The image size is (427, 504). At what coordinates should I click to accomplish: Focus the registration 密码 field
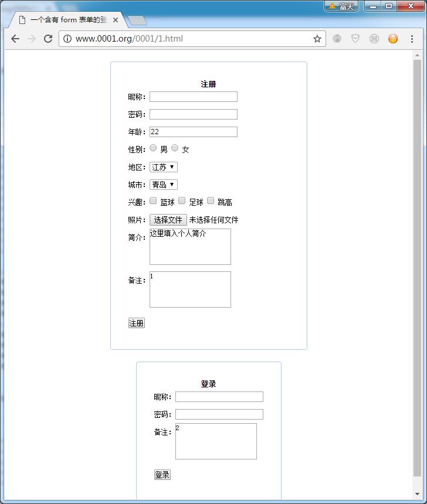pos(194,114)
